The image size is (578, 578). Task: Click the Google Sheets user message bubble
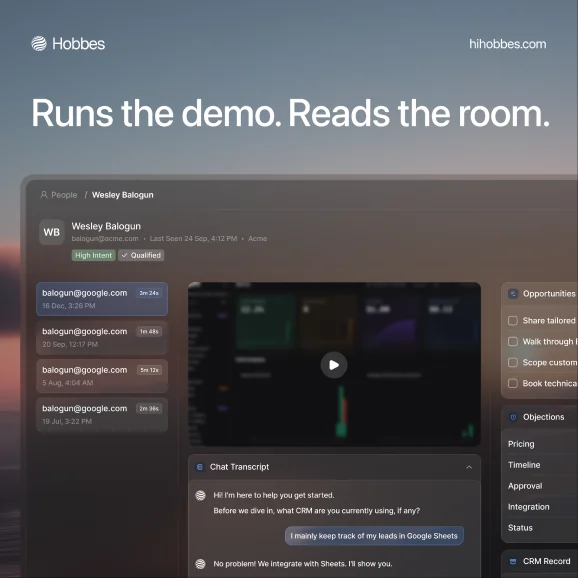[x=374, y=536]
